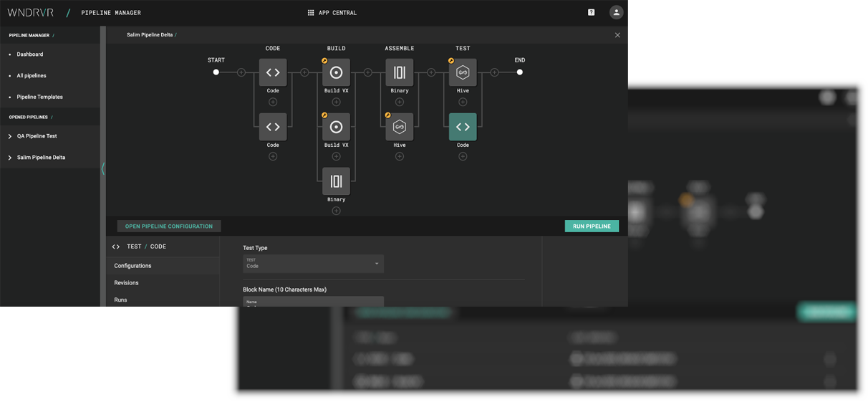Open the Runs tab
The image size is (868, 402).
[x=120, y=300]
